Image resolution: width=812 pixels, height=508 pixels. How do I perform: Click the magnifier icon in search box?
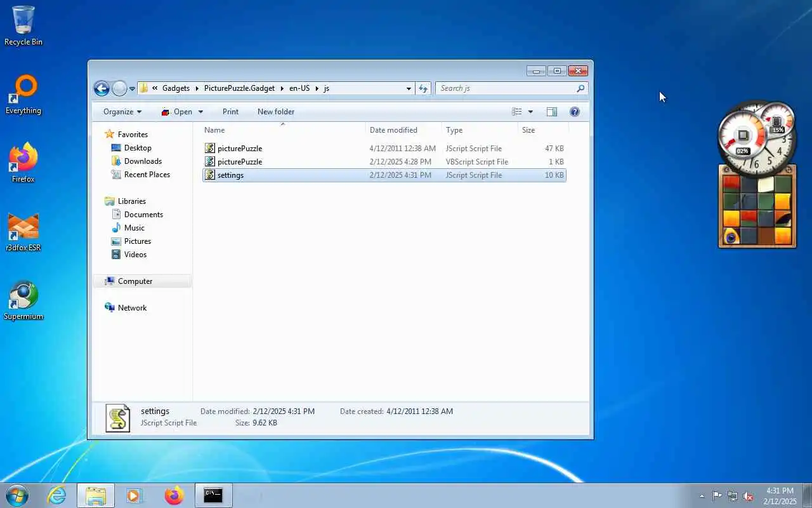pos(580,88)
